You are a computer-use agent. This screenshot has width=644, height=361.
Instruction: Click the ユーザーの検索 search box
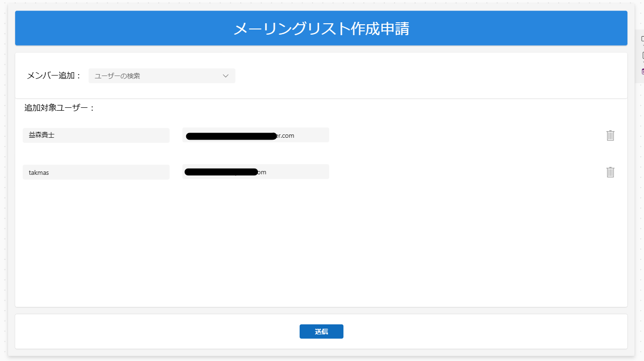click(x=162, y=76)
